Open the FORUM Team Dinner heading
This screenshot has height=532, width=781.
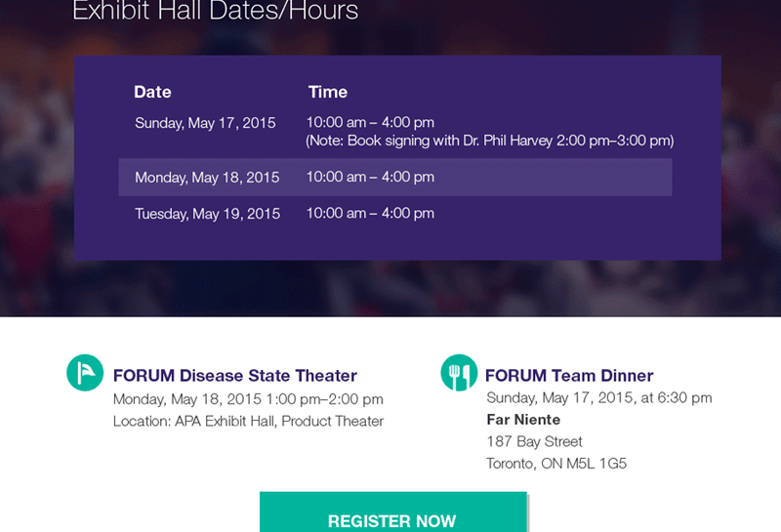(x=568, y=376)
